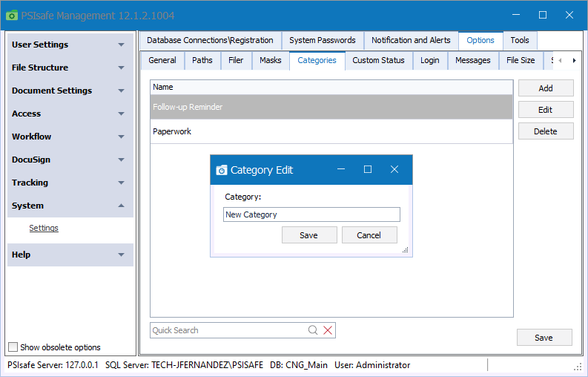The width and height of the screenshot is (588, 377).
Task: Click the SQL Server TECH-JFERNANDEZ\PSISAFE status
Action: [184, 365]
